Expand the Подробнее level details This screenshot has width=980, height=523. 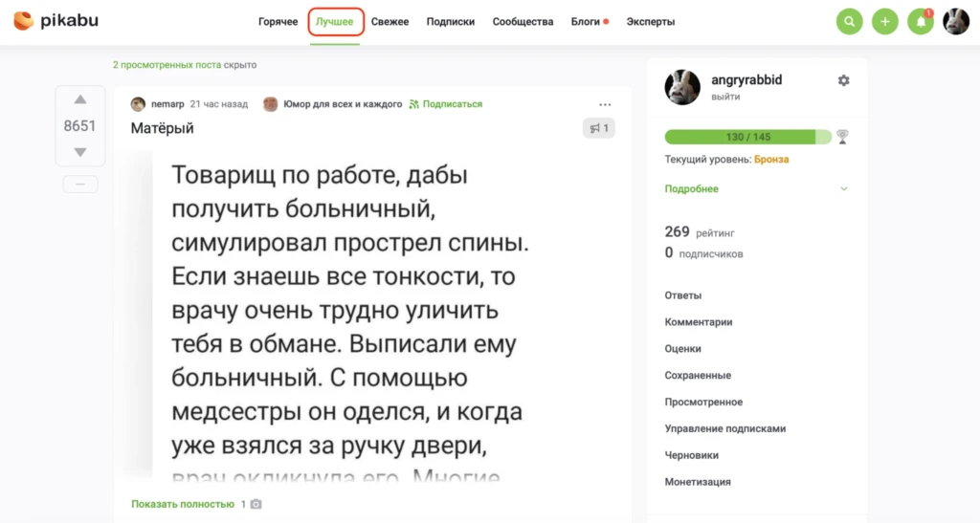[x=691, y=188]
